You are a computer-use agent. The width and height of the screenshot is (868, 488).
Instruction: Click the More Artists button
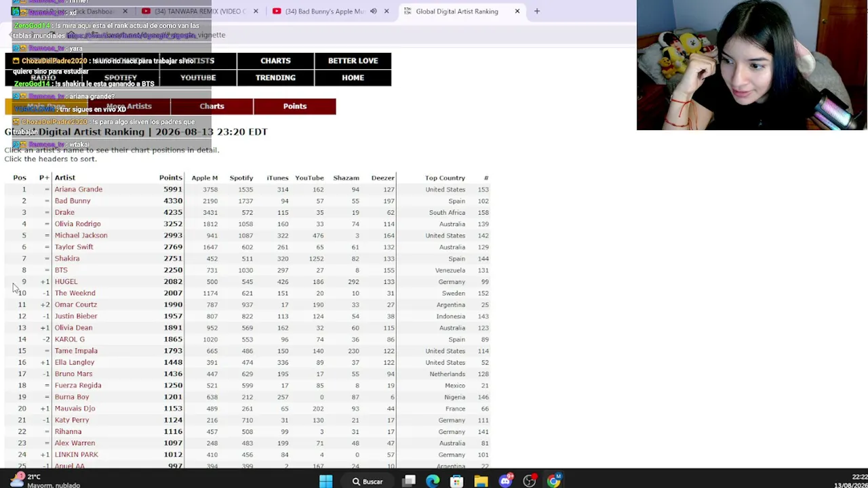(129, 106)
